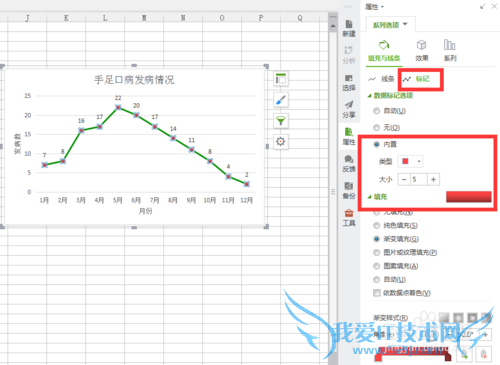
Task: Select the 线条 line sub-tab
Action: [381, 79]
